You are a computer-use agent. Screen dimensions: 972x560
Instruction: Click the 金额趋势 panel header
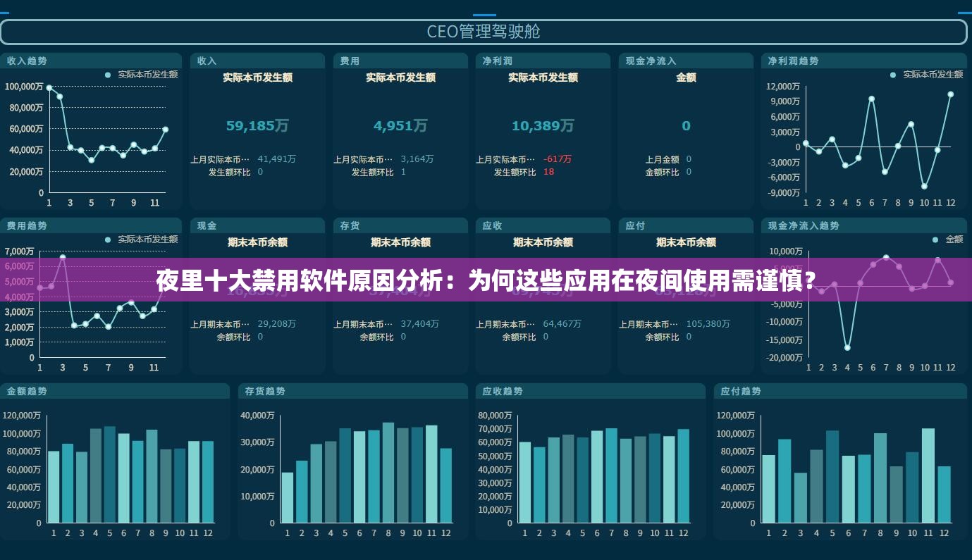[115, 391]
